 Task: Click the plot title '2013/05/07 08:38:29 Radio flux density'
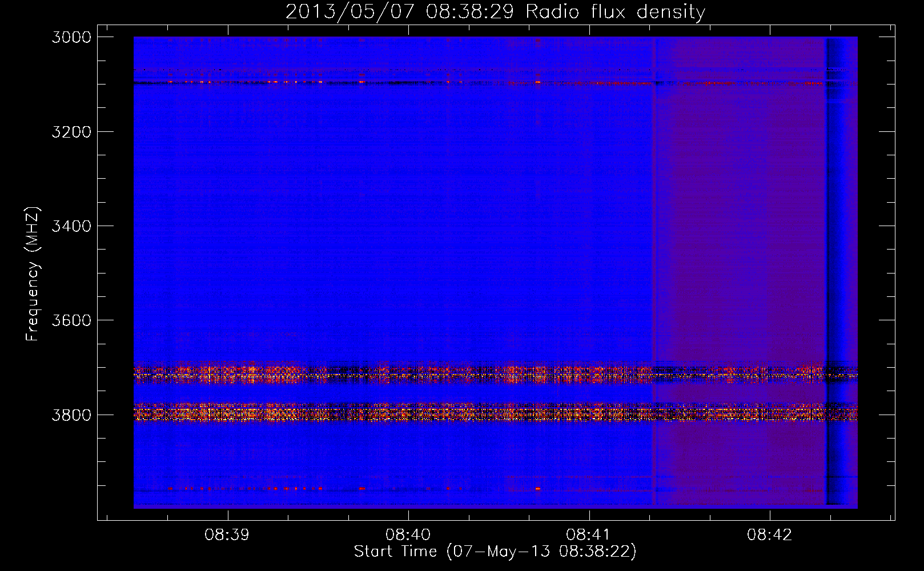click(495, 12)
